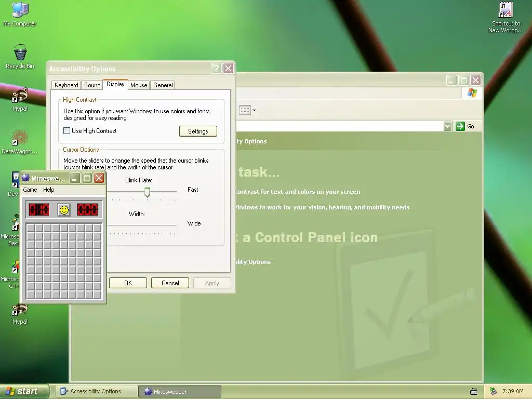
Task: Click the Accessibility Options help question-mark button
Action: [216, 69]
